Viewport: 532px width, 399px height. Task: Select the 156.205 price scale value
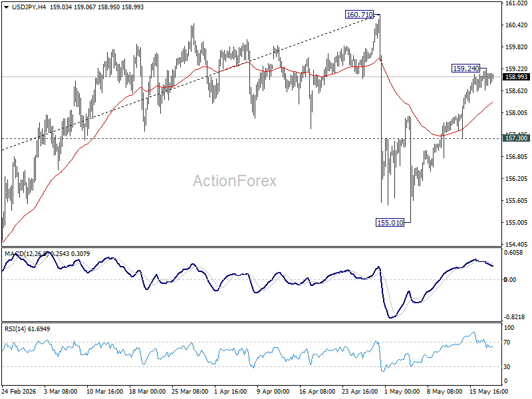[x=517, y=179]
